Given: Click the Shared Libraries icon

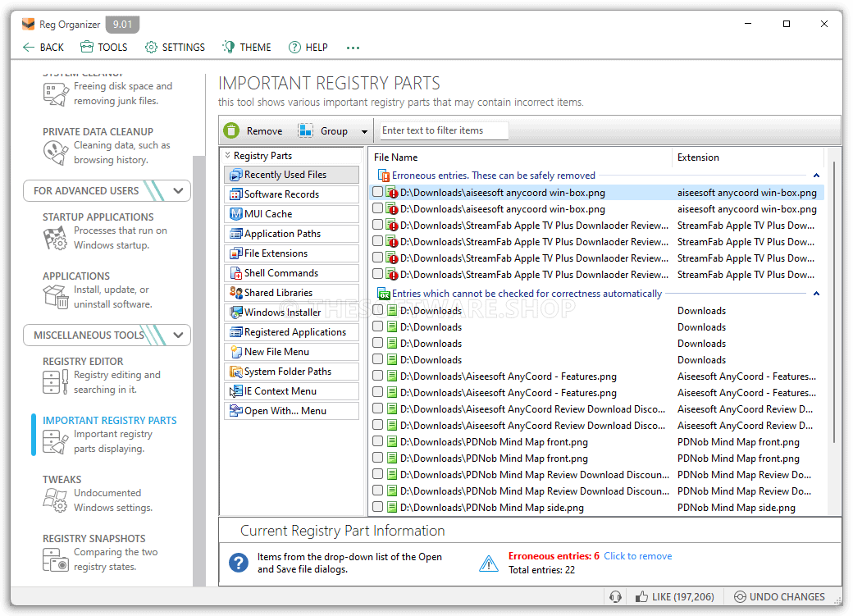Looking at the screenshot, I should [235, 293].
